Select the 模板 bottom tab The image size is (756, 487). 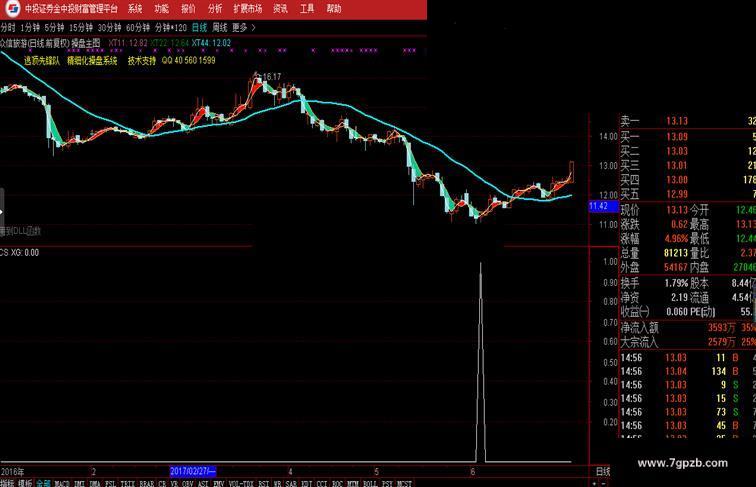(25, 483)
